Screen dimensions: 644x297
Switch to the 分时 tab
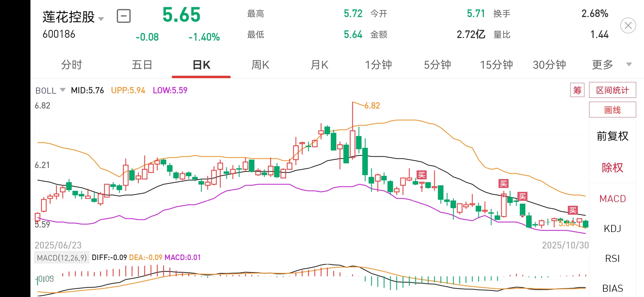coord(71,65)
